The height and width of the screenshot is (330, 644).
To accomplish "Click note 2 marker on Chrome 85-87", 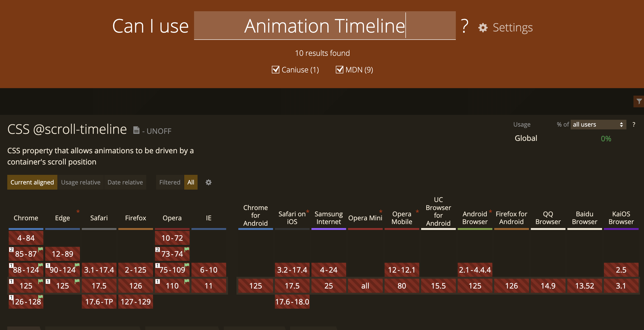I will (x=11, y=250).
